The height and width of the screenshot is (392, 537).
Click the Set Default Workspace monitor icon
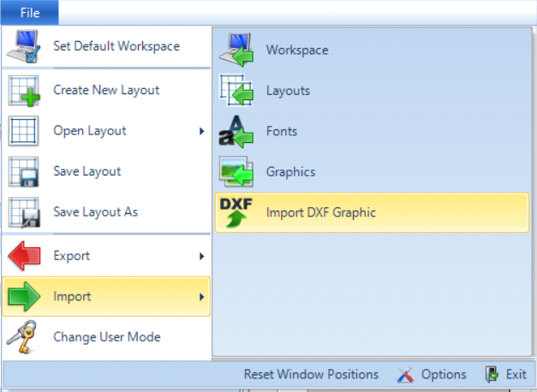click(24, 46)
